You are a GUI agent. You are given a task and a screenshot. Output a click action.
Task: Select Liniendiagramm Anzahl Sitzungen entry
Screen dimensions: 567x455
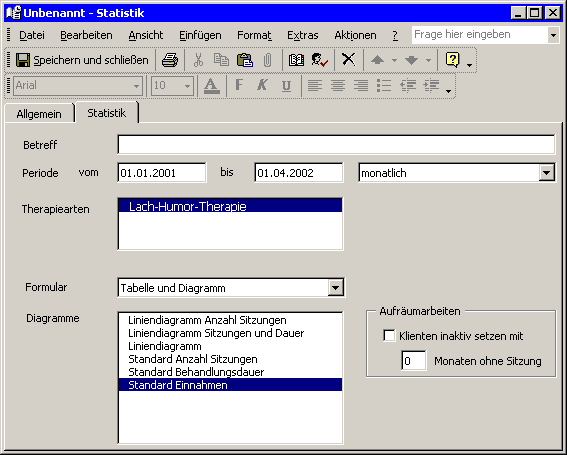click(207, 320)
